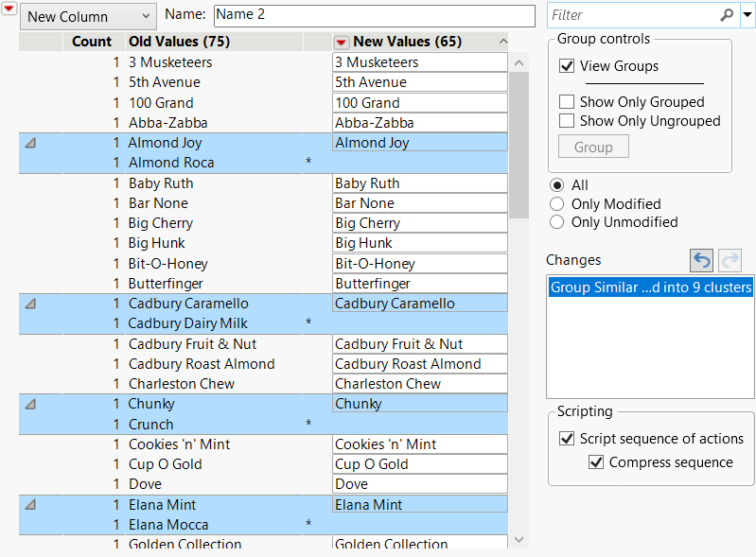
Task: Enable Show Only Grouped
Action: 568,102
